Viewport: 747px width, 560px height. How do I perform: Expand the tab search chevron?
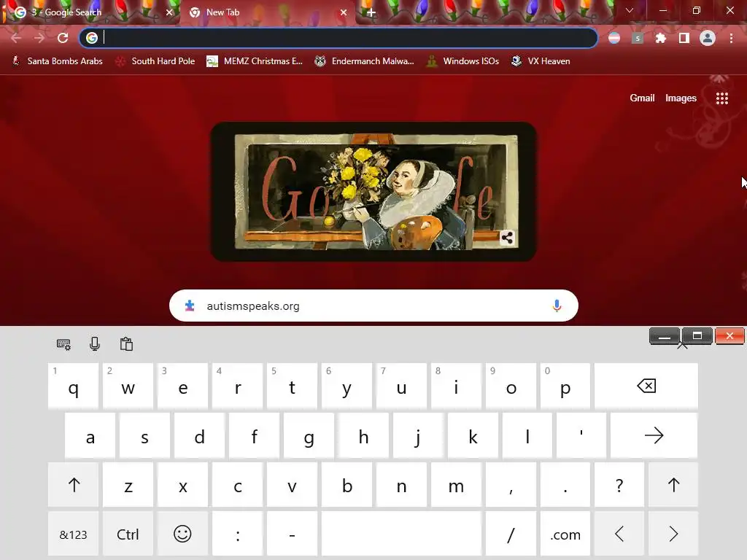pos(630,10)
